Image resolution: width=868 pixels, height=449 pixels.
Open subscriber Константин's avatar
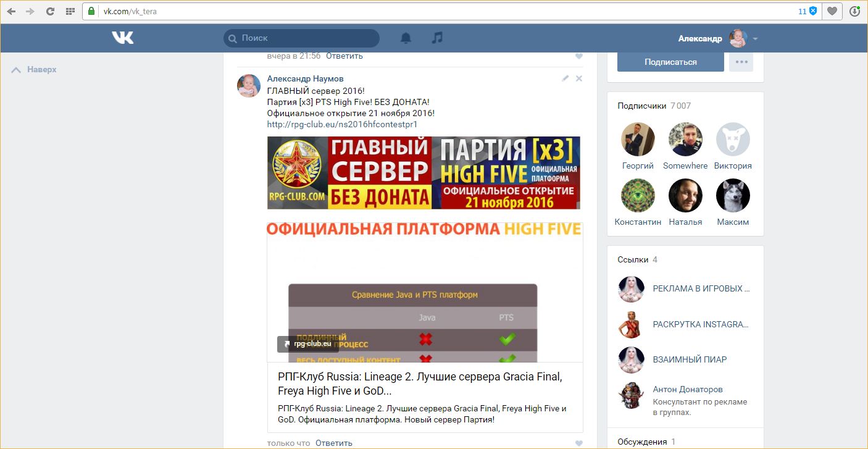(x=638, y=195)
